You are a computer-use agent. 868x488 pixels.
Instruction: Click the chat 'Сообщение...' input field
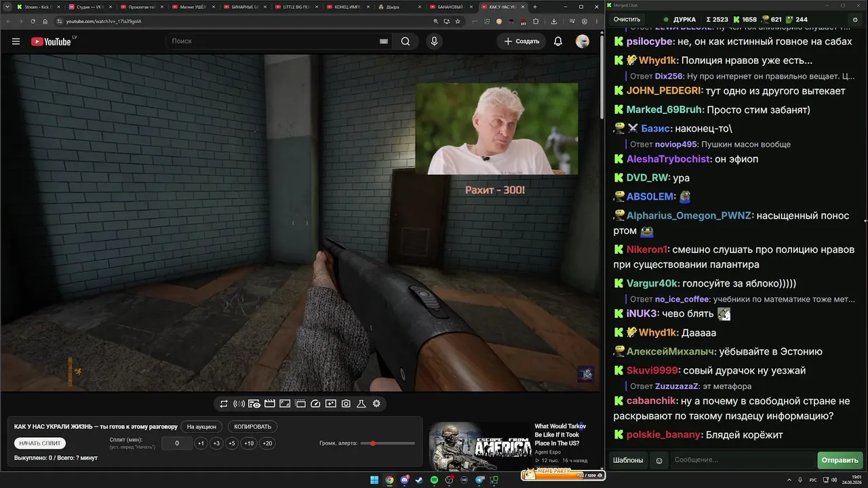[742, 460]
